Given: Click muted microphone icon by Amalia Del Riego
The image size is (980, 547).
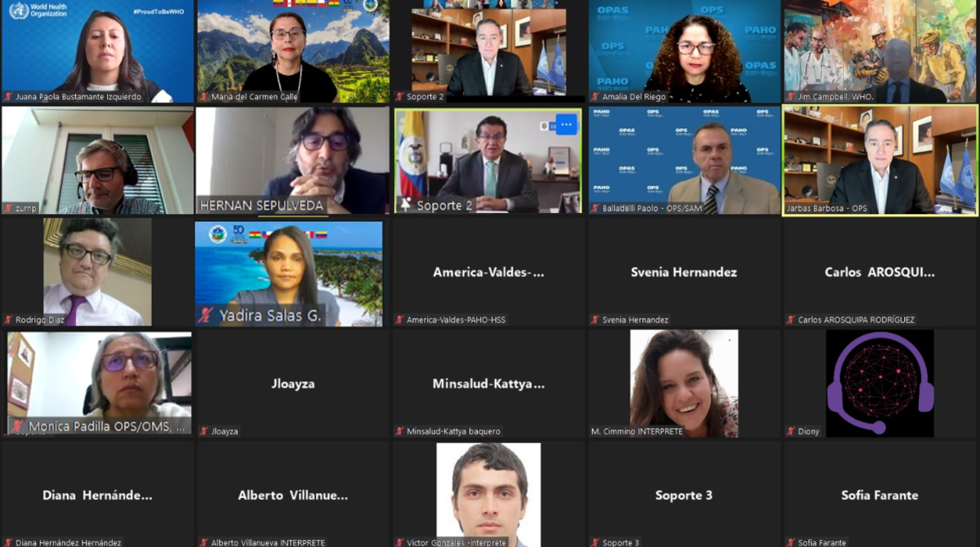Looking at the screenshot, I should click(595, 96).
